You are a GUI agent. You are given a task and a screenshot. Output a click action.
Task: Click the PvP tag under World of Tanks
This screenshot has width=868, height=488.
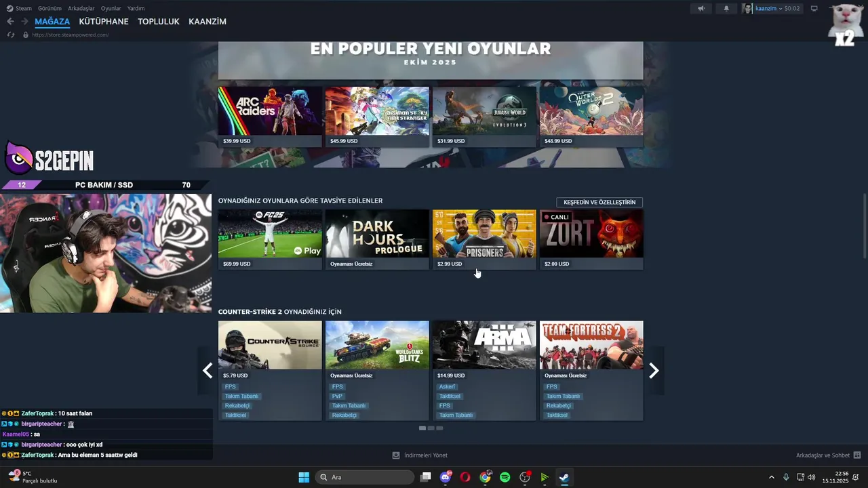pyautogui.click(x=337, y=396)
